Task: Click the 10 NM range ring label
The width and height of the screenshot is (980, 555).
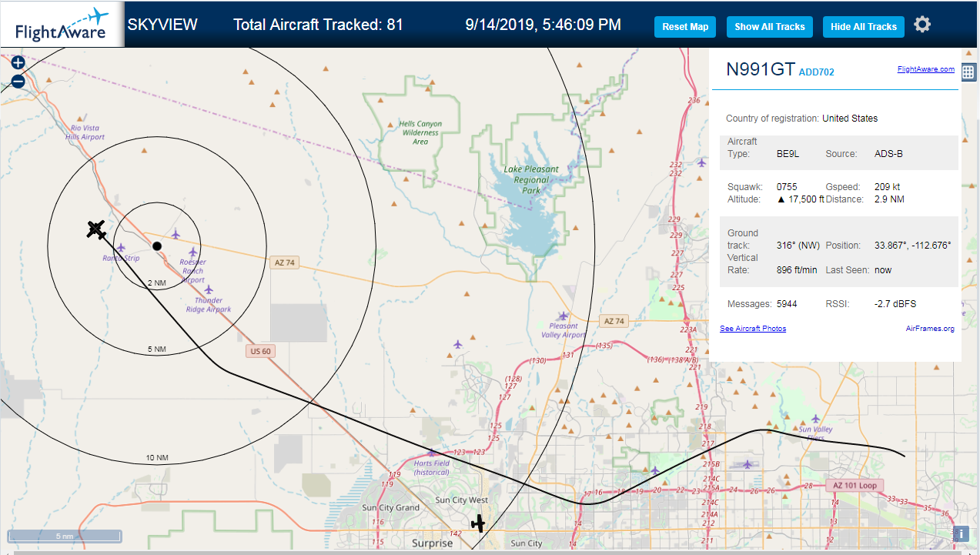Action: (x=156, y=458)
